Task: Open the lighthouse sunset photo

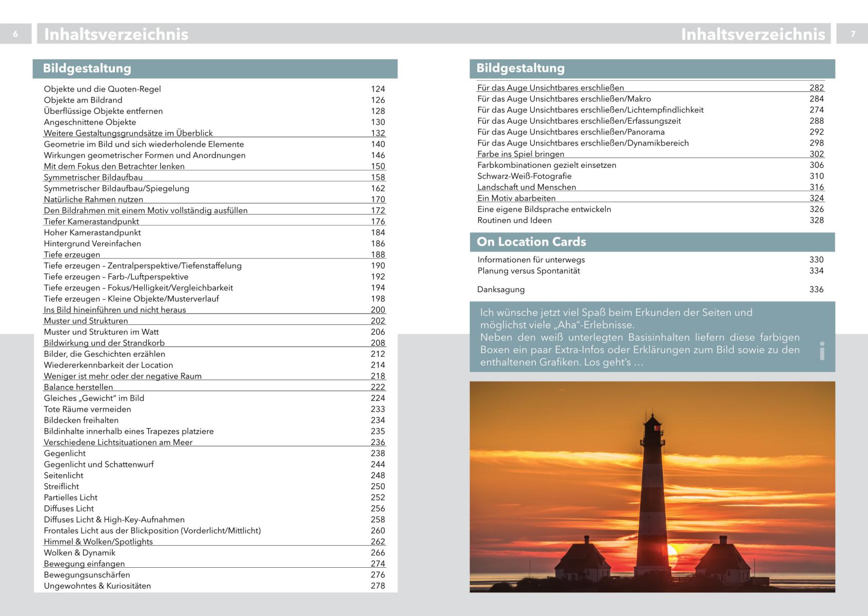Action: [652, 487]
